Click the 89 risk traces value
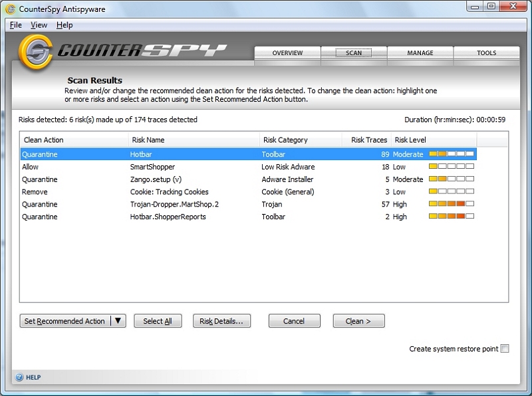The image size is (532, 396). pos(385,154)
